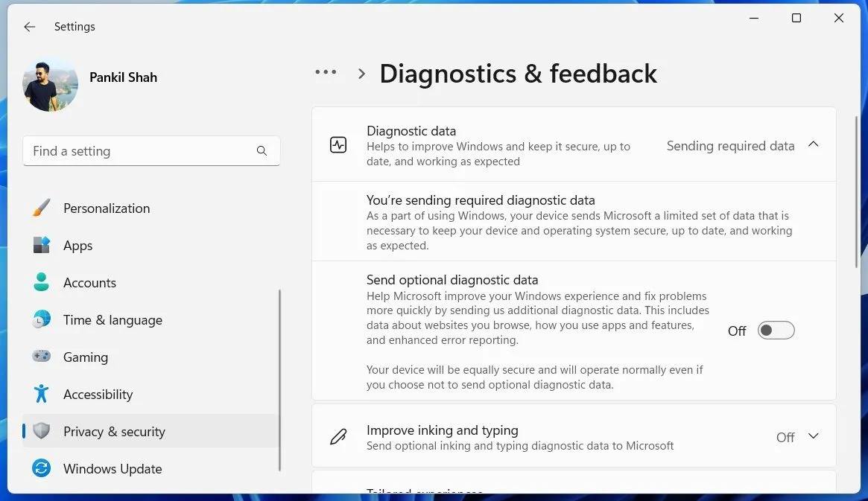Expand Improve inking and typing chevron
The height and width of the screenshot is (501, 868).
(813, 436)
